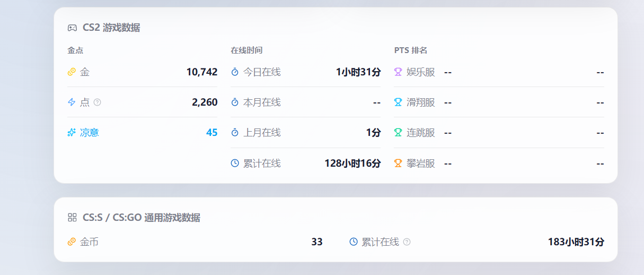This screenshot has height=275, width=644.
Task: Click the 金 label in 金点 section
Action: point(85,72)
